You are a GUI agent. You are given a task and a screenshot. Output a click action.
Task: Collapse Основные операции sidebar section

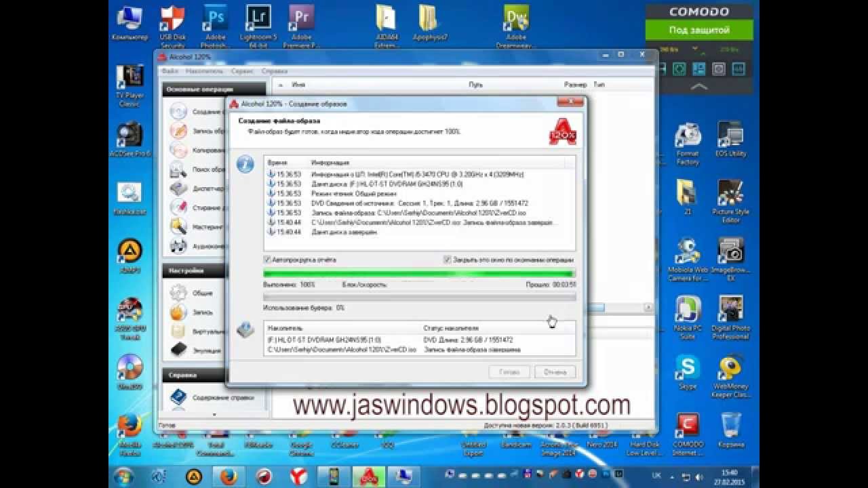coord(214,89)
